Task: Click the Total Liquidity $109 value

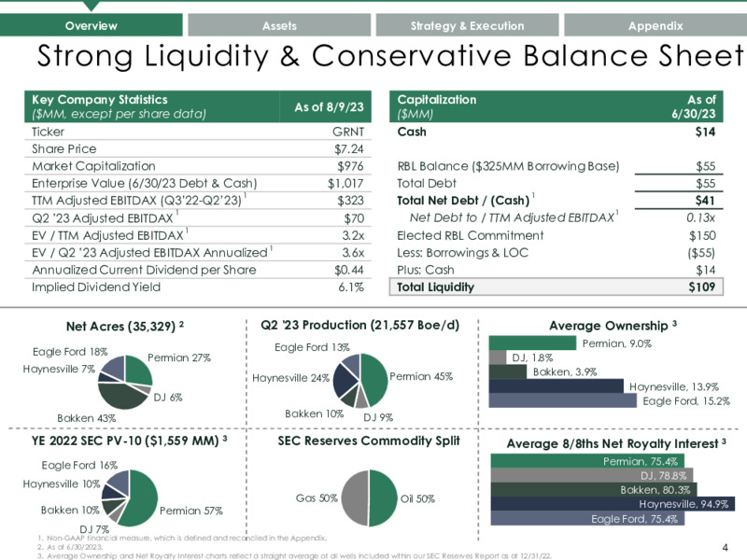Action: 702,287
